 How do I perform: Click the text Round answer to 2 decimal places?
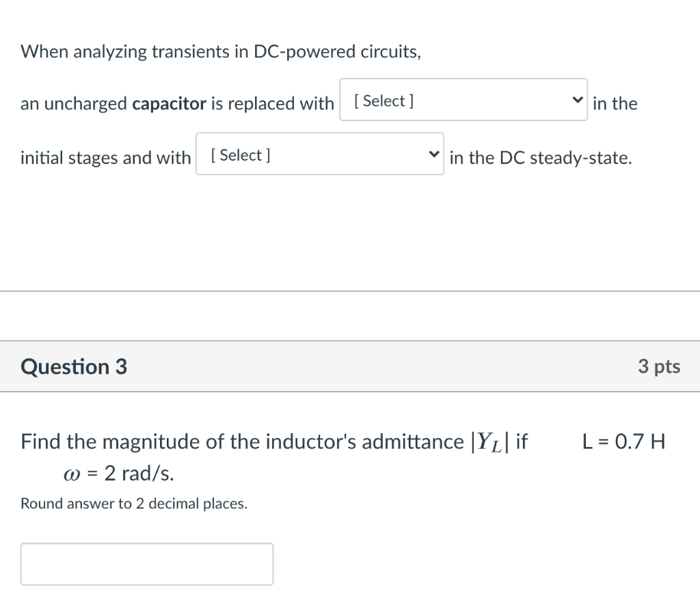tap(133, 504)
